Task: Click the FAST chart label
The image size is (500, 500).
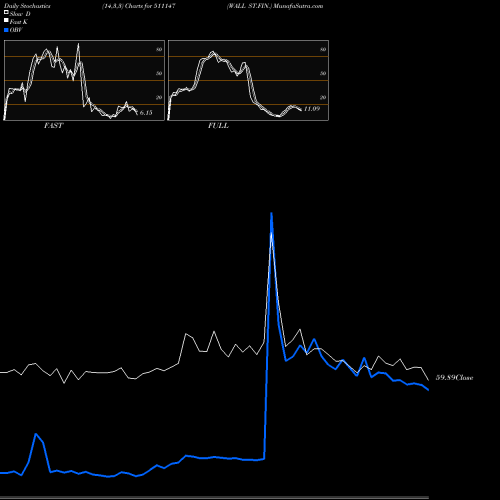Action: (x=53, y=126)
